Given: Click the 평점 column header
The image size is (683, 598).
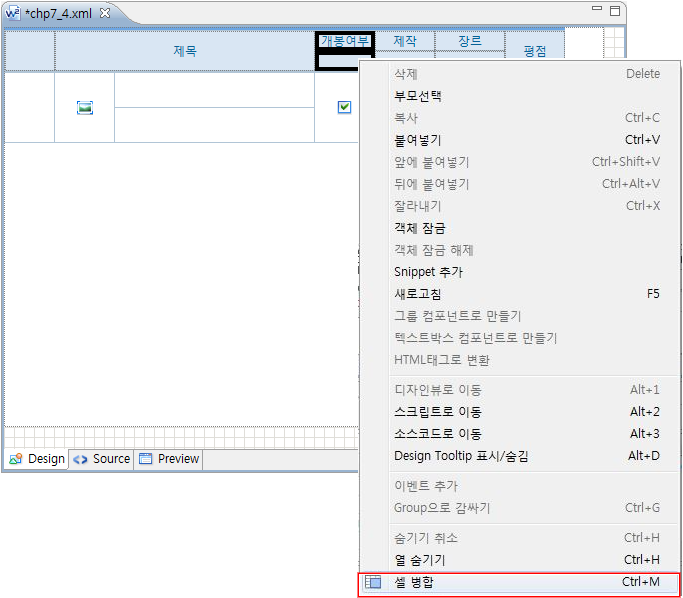Looking at the screenshot, I should coord(534,51).
